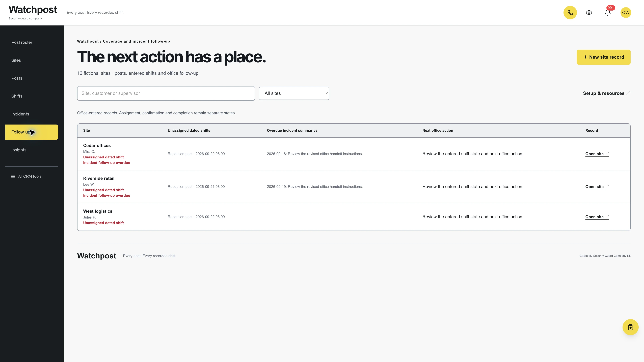The width and height of the screenshot is (644, 362).
Task: Click the Next office action column header
Action: pos(438,130)
